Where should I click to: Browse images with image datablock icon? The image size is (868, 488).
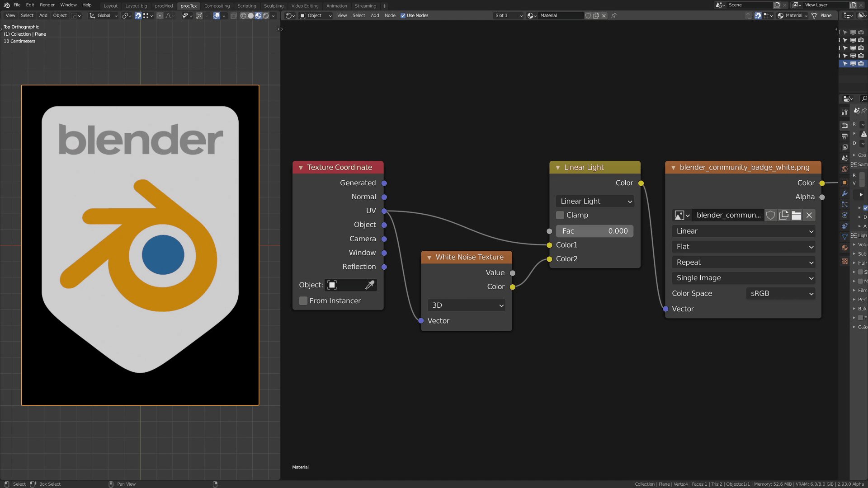pos(682,215)
